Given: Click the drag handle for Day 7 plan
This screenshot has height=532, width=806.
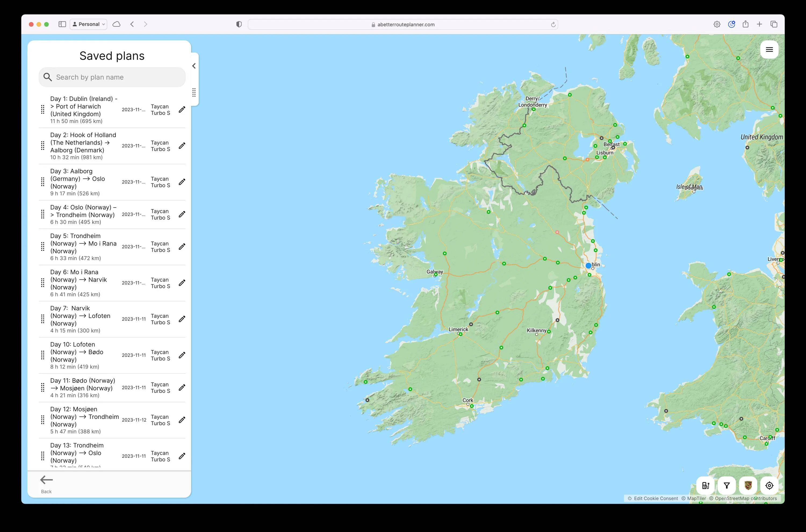Looking at the screenshot, I should tap(43, 319).
